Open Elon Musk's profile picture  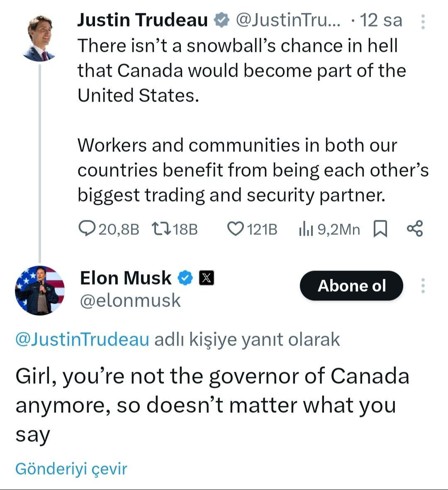point(40,290)
